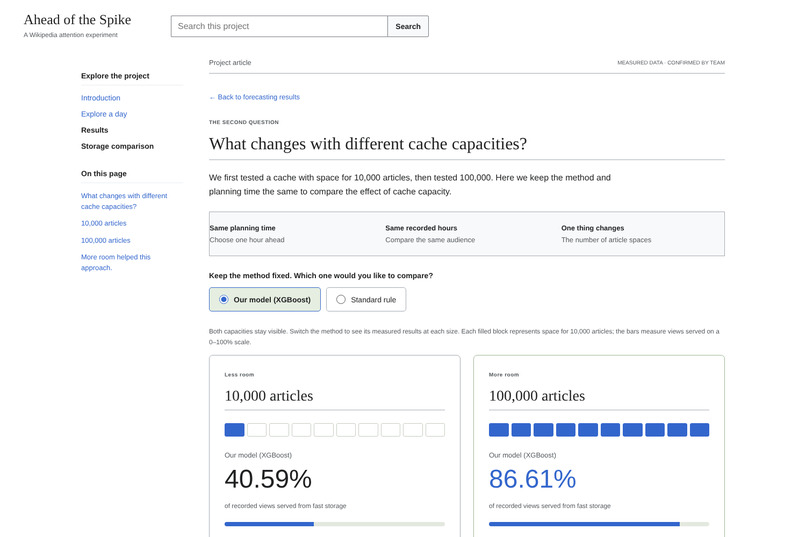The height and width of the screenshot is (537, 806).
Task: Select the Standard rule radio option
Action: click(365, 300)
